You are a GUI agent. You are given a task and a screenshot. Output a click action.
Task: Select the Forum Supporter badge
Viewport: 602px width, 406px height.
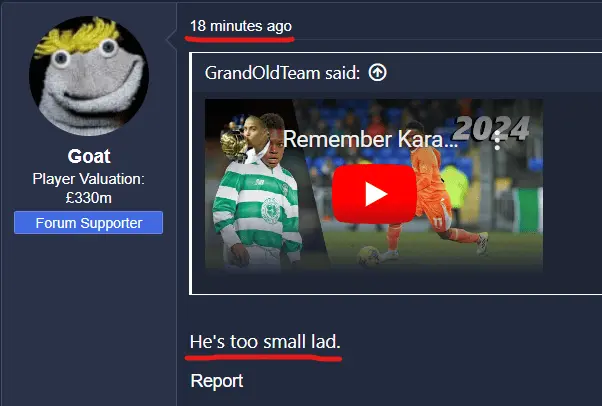(89, 223)
